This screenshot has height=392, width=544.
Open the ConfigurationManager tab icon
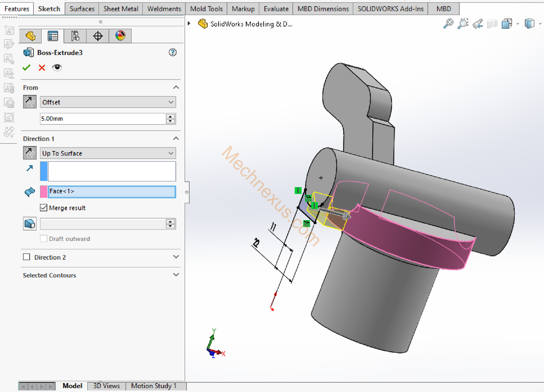[x=75, y=36]
